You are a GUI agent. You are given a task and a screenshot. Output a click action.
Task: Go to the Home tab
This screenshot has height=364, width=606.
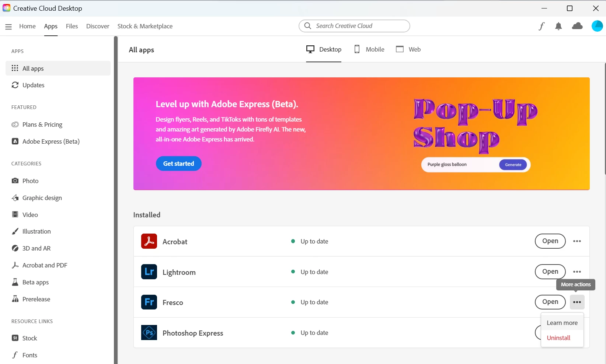(x=27, y=26)
